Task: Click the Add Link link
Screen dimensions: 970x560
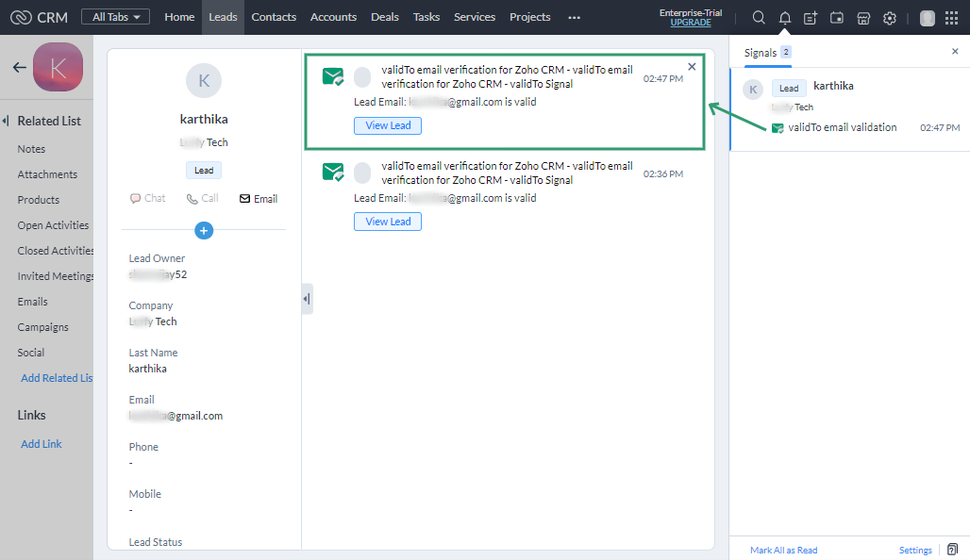Action: click(x=42, y=444)
